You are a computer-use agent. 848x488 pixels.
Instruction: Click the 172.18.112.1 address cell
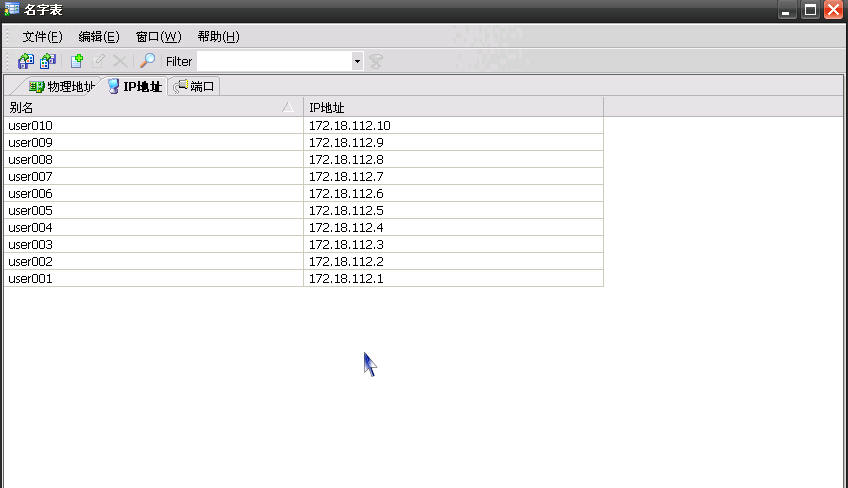coord(453,279)
